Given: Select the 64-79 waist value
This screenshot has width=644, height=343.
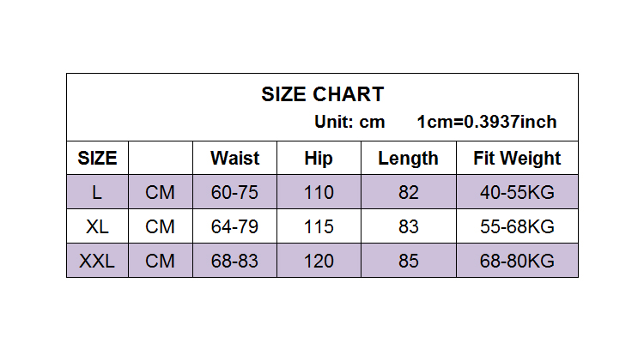Looking at the screenshot, I should (234, 226).
